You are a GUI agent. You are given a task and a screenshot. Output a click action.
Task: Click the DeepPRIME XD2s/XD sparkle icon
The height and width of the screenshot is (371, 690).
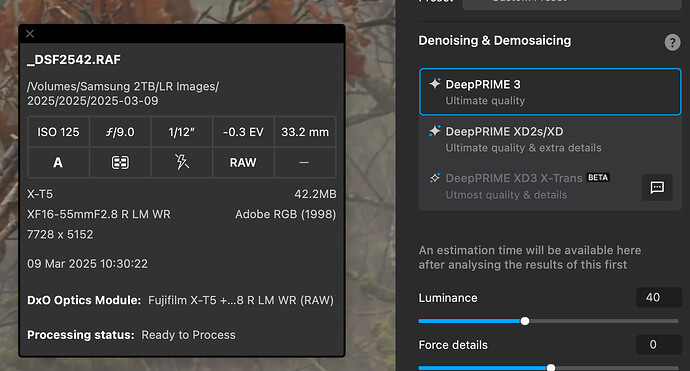pyautogui.click(x=435, y=131)
